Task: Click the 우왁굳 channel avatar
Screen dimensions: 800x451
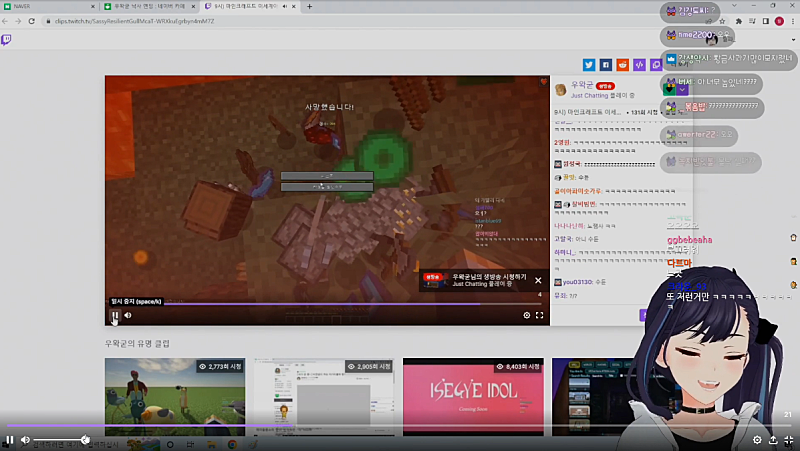Action: 561,90
